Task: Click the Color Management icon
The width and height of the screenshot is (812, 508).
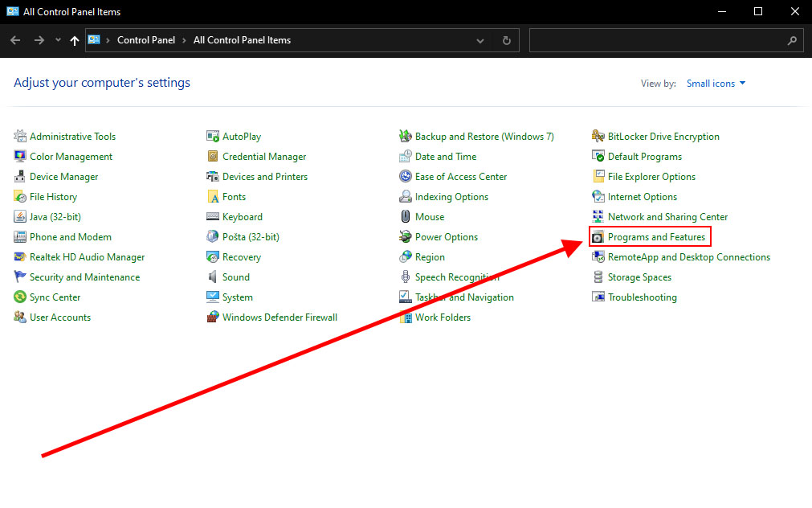Action: pos(20,157)
